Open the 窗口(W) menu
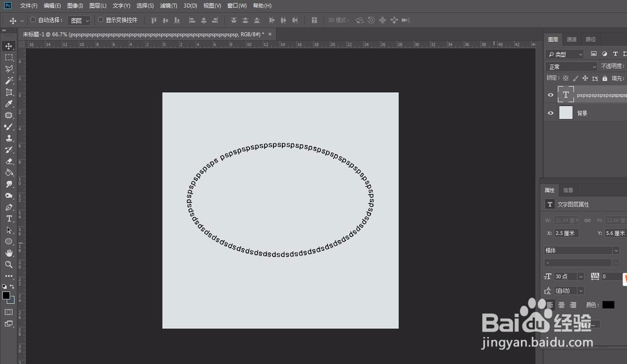 pyautogui.click(x=237, y=6)
